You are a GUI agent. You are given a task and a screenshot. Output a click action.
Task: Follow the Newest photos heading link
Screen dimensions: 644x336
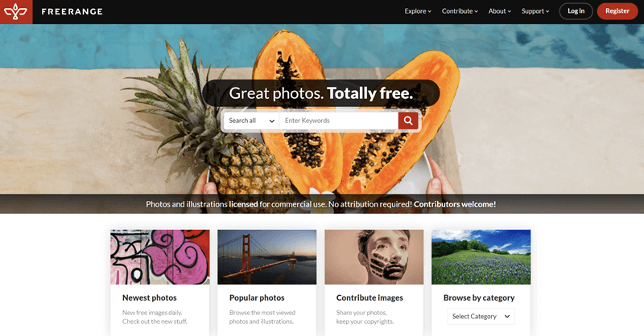[150, 298]
